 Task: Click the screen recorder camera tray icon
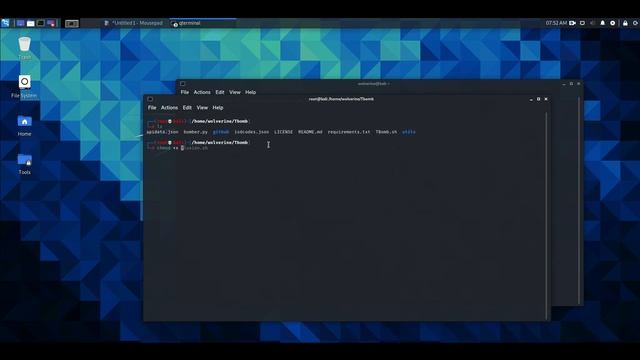click(x=573, y=23)
